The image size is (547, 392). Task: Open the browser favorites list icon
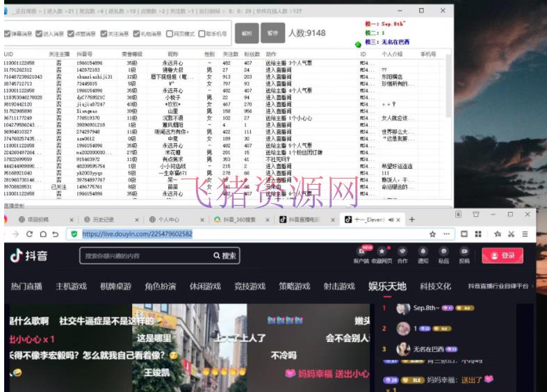498,234
